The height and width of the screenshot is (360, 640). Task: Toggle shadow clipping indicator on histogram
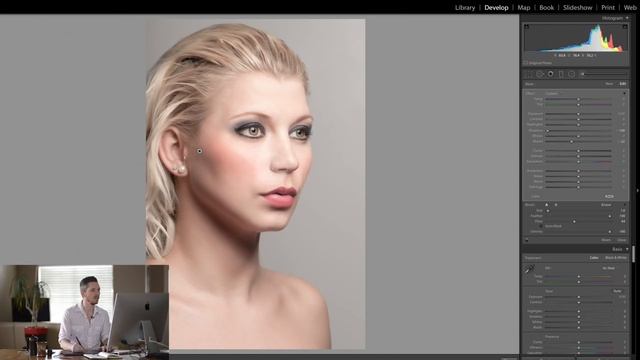pyautogui.click(x=527, y=27)
